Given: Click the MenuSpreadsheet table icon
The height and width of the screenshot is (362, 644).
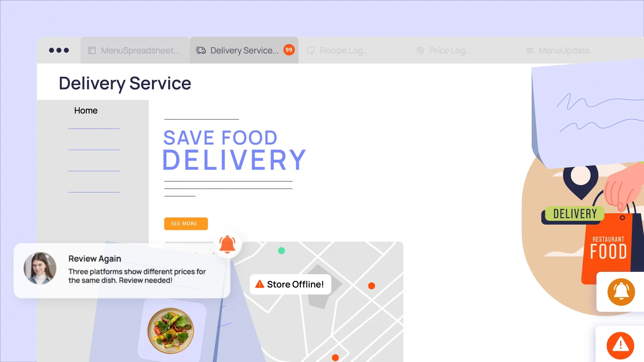Looking at the screenshot, I should (92, 50).
